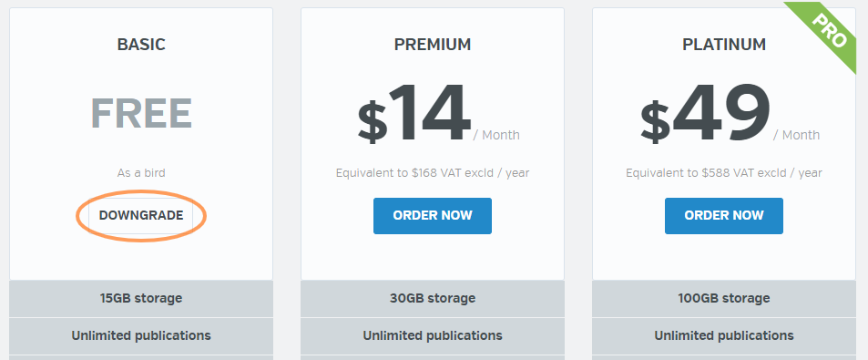Viewport: 868px width, 360px height.
Task: Order the Platinum plan now
Action: (x=723, y=215)
